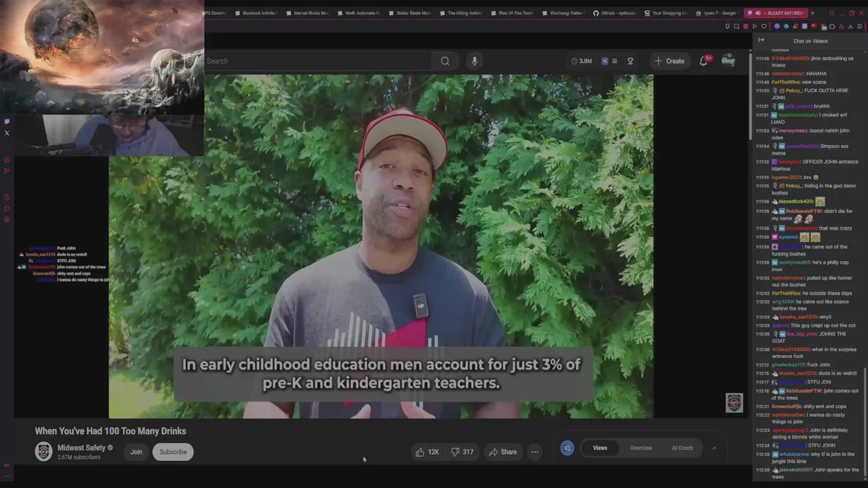Click the chat panel scrollbar
Image resolution: width=868 pixels, height=488 pixels.
coord(865,423)
